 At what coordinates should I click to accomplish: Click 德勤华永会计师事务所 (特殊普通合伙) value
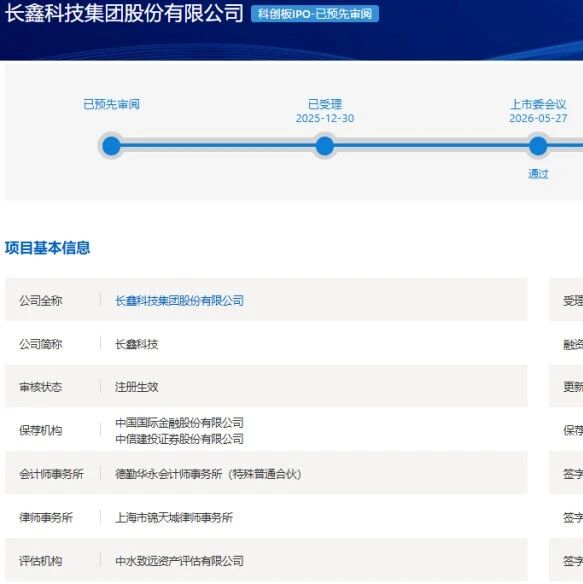coord(208,474)
